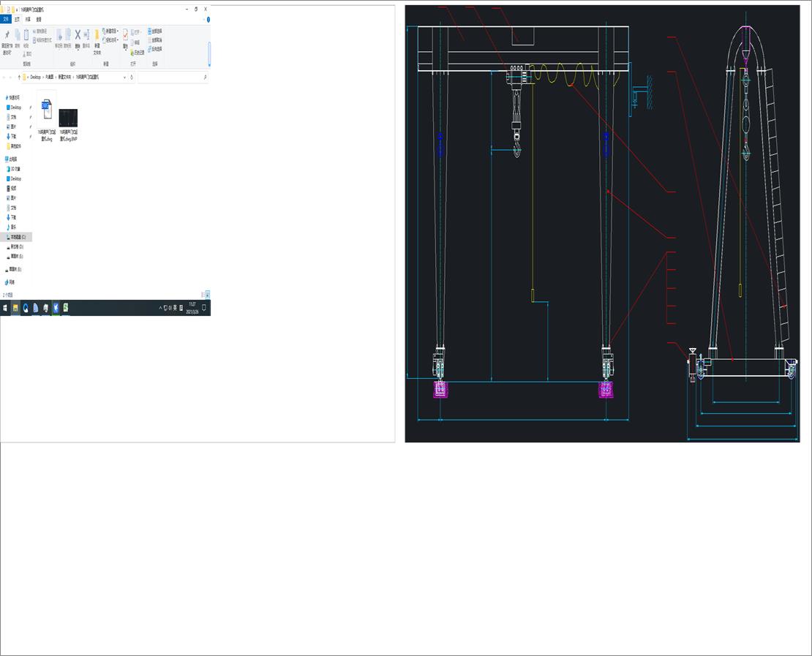Click the Properties (属性) checkmark icon
Viewport: 812px width, 656px height.
click(125, 34)
